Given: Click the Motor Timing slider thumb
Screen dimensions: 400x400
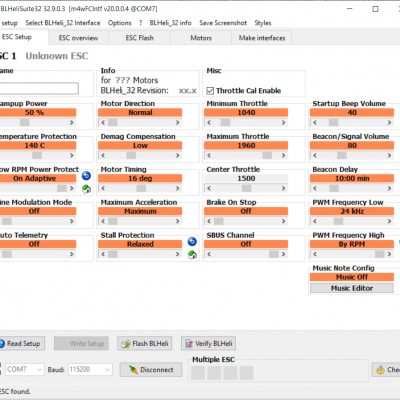Looking at the screenshot, I should pyautogui.click(x=141, y=188).
